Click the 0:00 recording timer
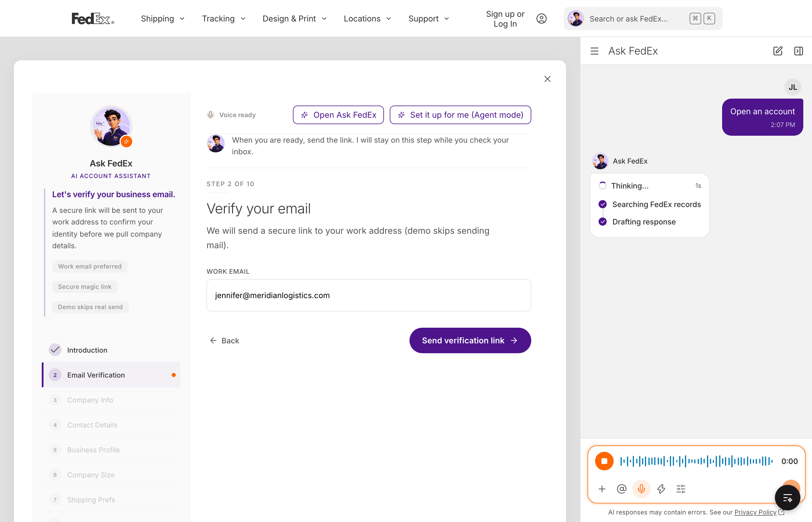 (x=789, y=461)
